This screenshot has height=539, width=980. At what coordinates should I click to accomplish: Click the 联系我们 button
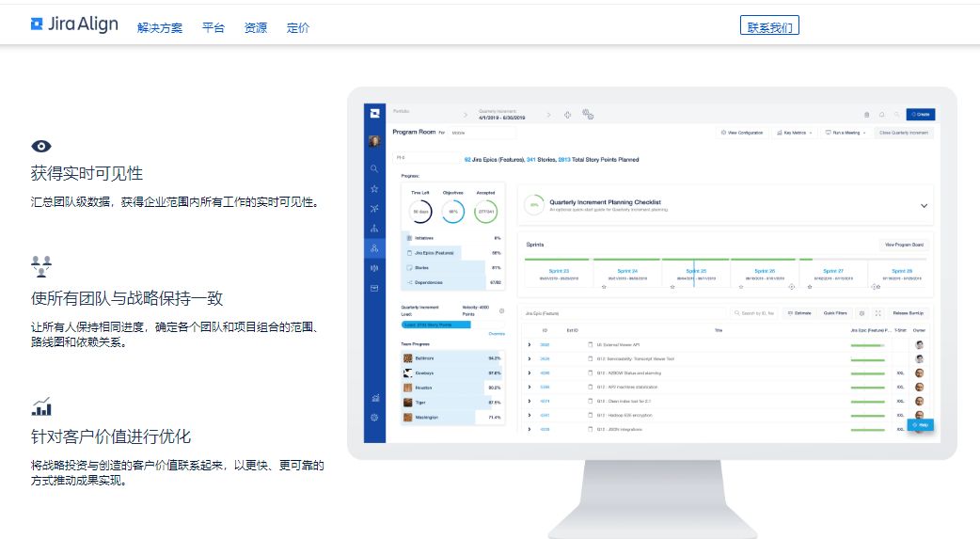pos(769,25)
